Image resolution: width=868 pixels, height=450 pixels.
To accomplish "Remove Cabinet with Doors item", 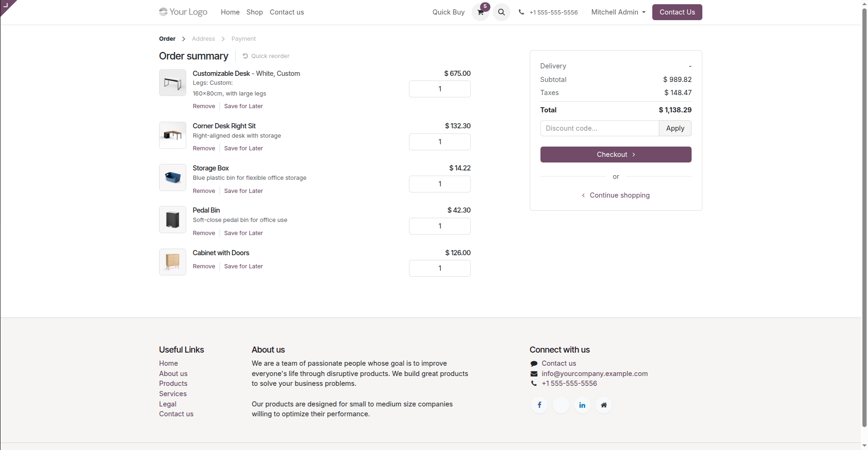I will (204, 266).
